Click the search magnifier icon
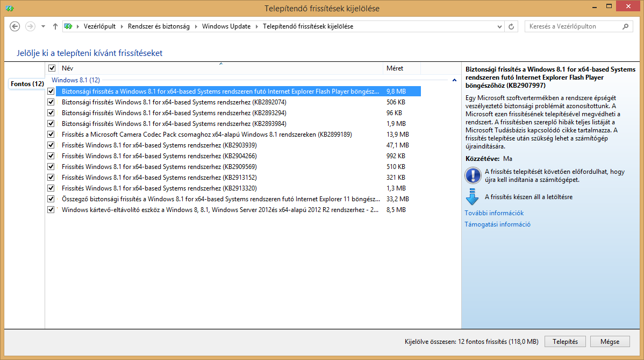Screen dimensions: 644x360 (626, 26)
